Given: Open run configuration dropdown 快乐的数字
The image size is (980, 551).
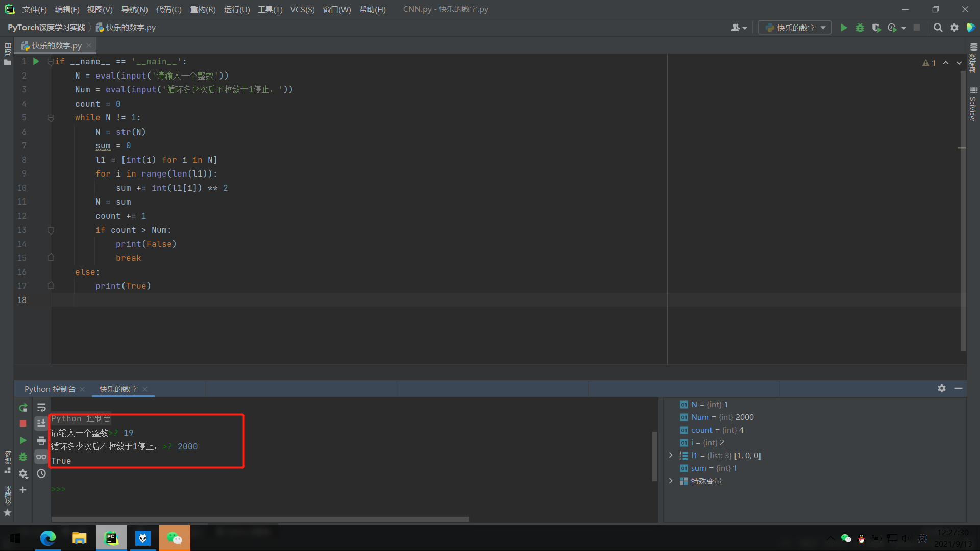Looking at the screenshot, I should coord(795,28).
